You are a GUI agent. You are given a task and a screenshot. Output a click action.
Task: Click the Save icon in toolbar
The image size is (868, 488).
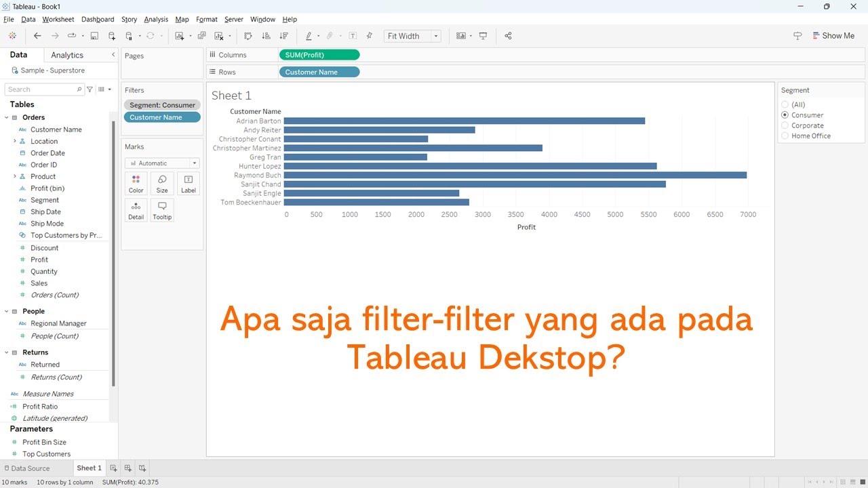coord(94,36)
